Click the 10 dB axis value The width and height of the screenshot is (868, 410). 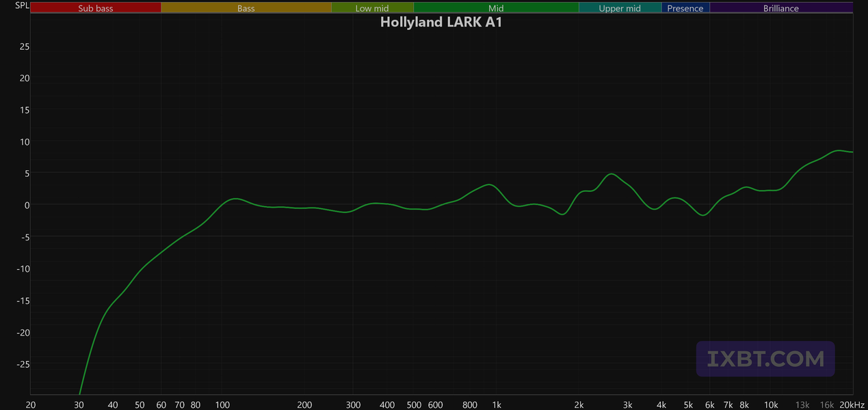click(x=24, y=141)
